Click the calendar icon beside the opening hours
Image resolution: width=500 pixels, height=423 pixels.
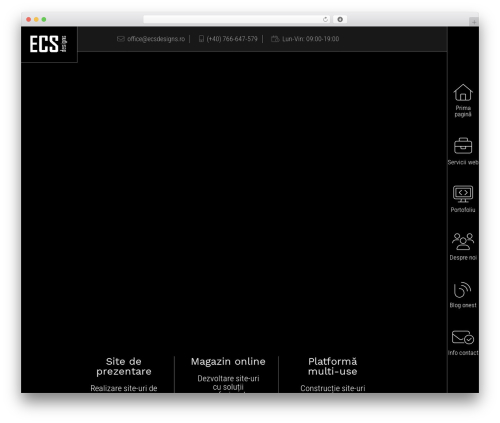[275, 39]
